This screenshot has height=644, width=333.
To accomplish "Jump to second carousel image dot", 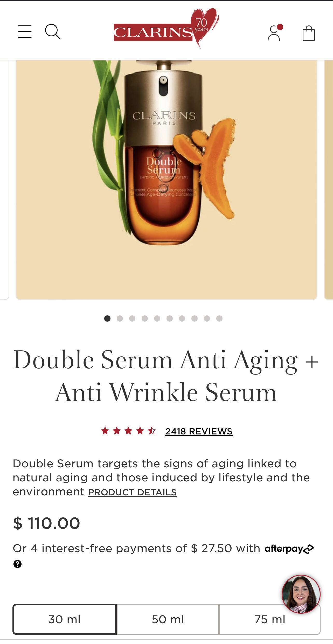I will coord(120,318).
